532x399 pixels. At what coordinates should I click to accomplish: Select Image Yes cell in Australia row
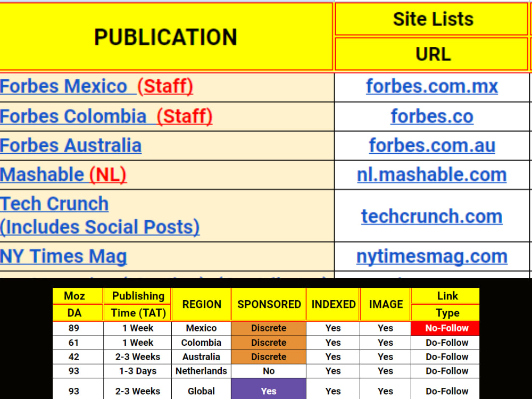pyautogui.click(x=385, y=357)
